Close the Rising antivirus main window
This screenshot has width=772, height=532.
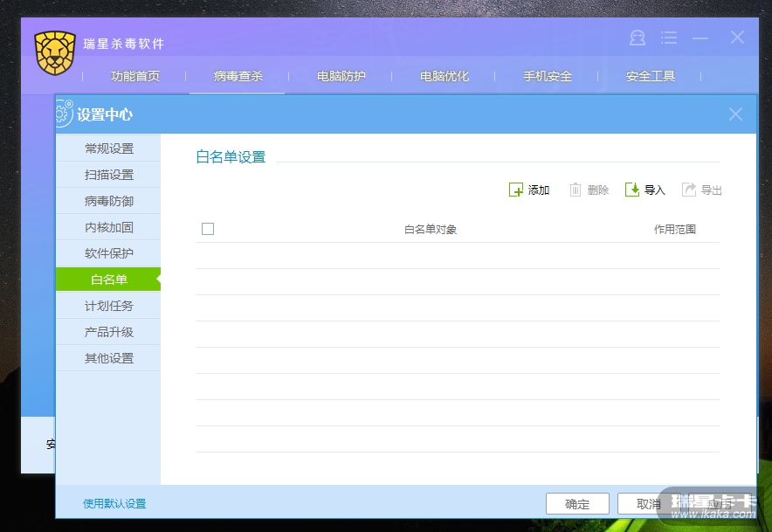coord(737,37)
